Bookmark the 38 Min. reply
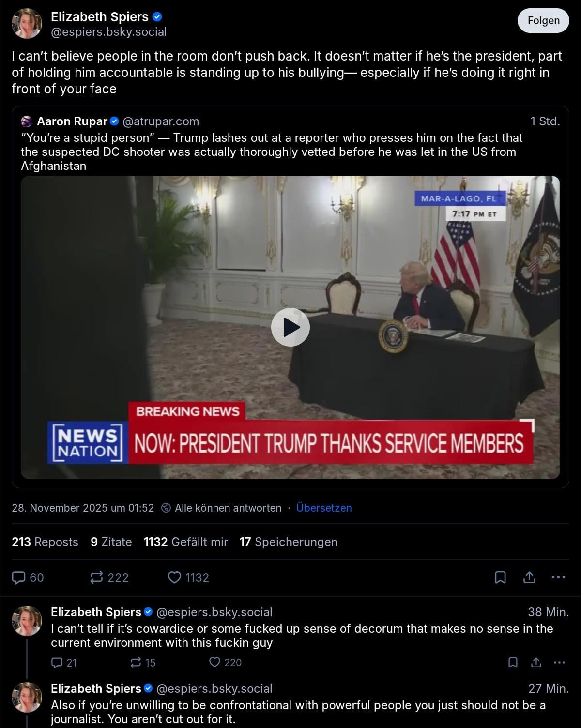 pyautogui.click(x=513, y=663)
